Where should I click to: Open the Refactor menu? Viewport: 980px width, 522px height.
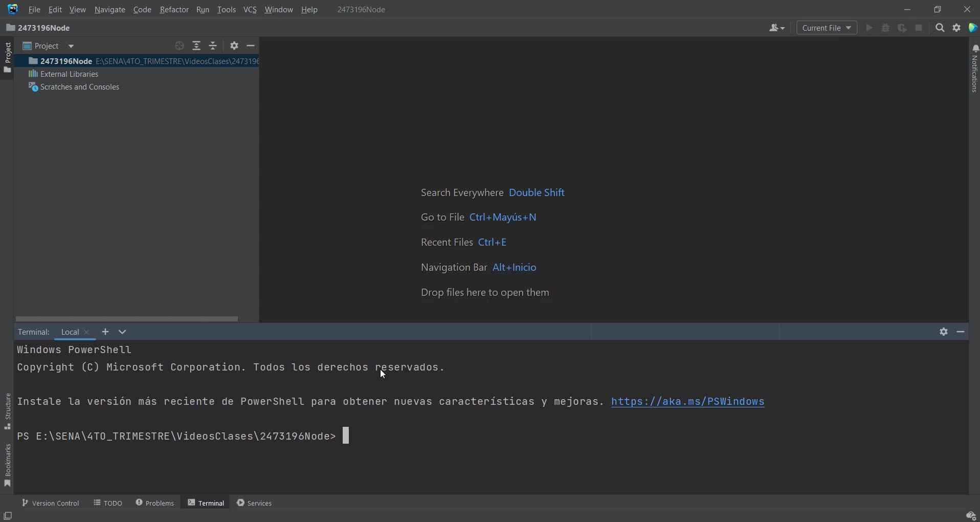coord(174,9)
